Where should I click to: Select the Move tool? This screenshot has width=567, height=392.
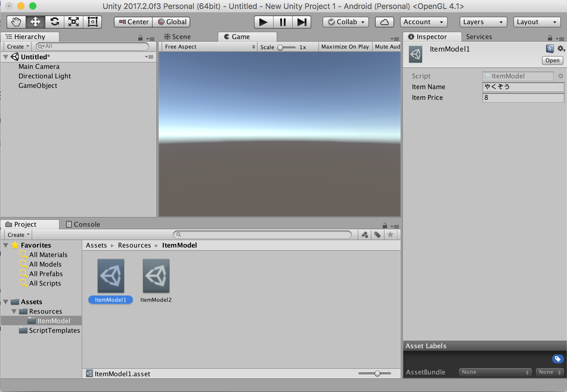(35, 22)
